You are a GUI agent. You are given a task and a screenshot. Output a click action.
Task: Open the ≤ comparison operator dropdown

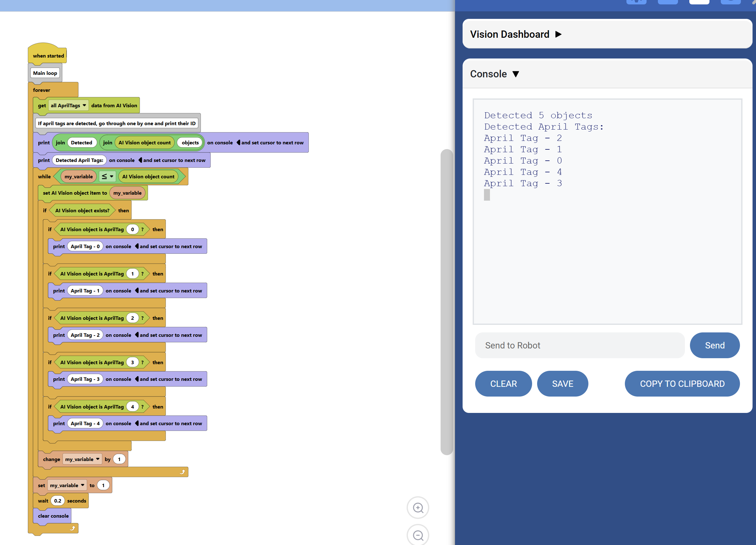click(x=107, y=177)
